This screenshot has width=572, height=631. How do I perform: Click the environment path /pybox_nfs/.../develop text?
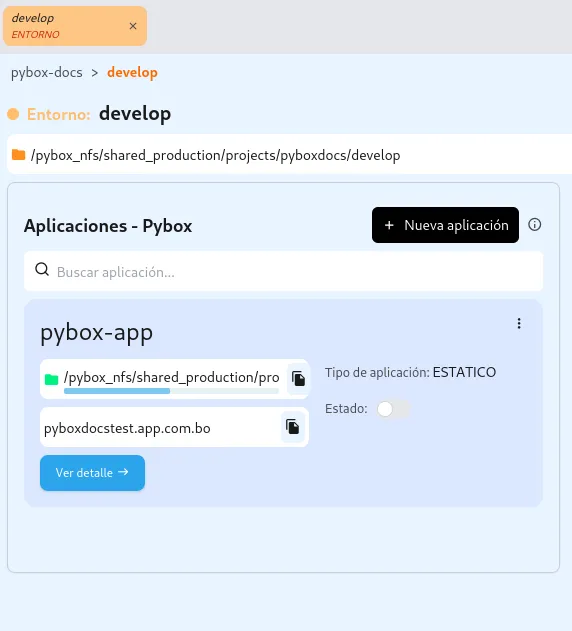pos(216,155)
